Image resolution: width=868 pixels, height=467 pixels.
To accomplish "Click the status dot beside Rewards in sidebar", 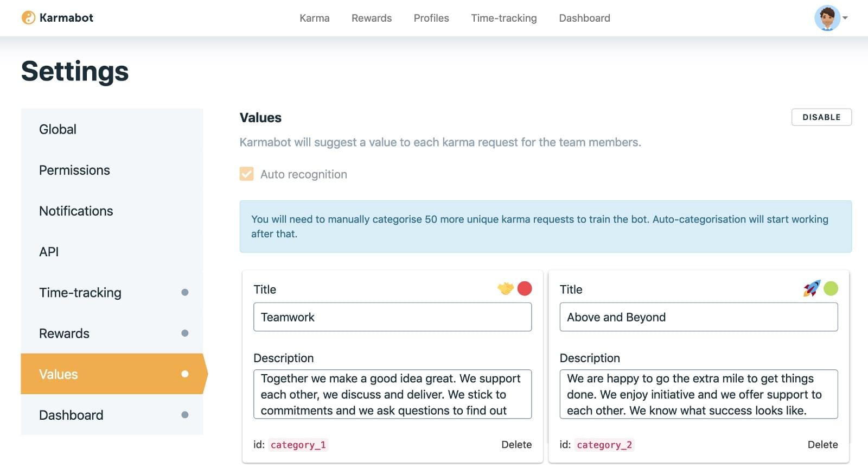I will (184, 333).
